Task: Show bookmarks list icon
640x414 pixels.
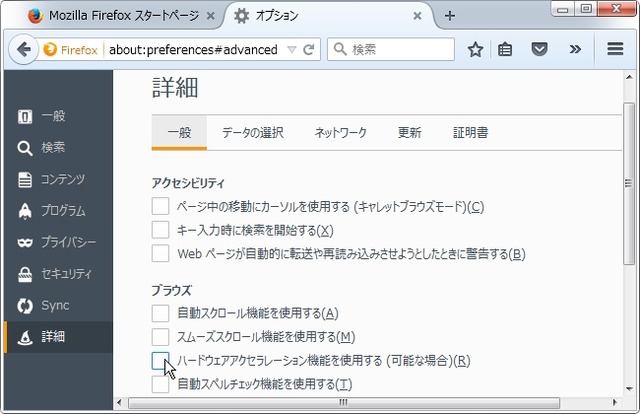Action: tap(505, 50)
